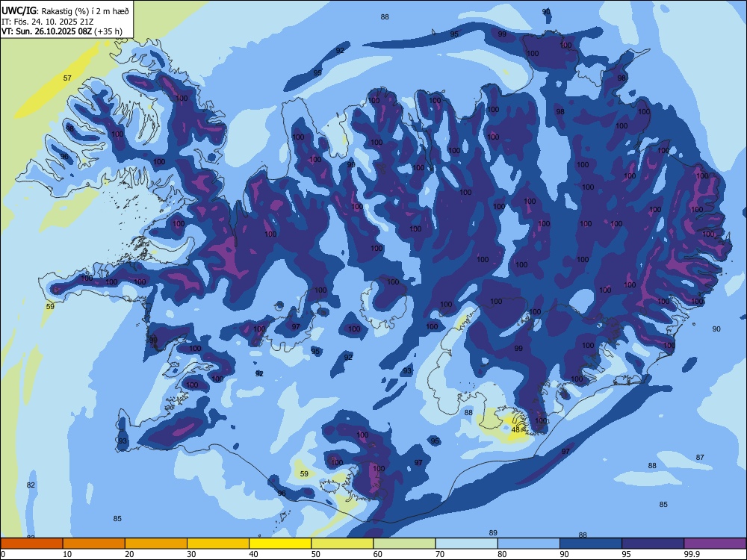Click the legend scale label 70
747x560 pixels.
coord(440,554)
